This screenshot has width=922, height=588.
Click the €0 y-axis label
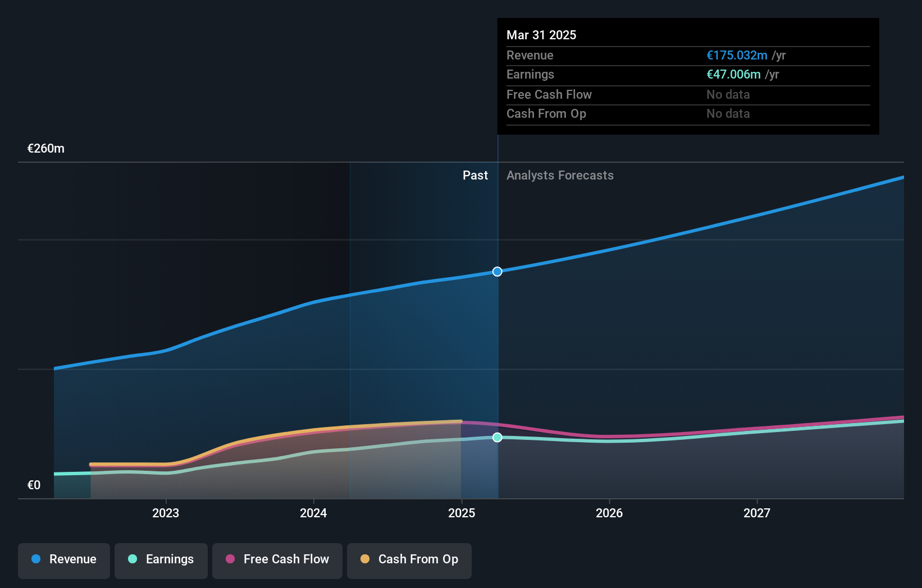click(x=34, y=485)
